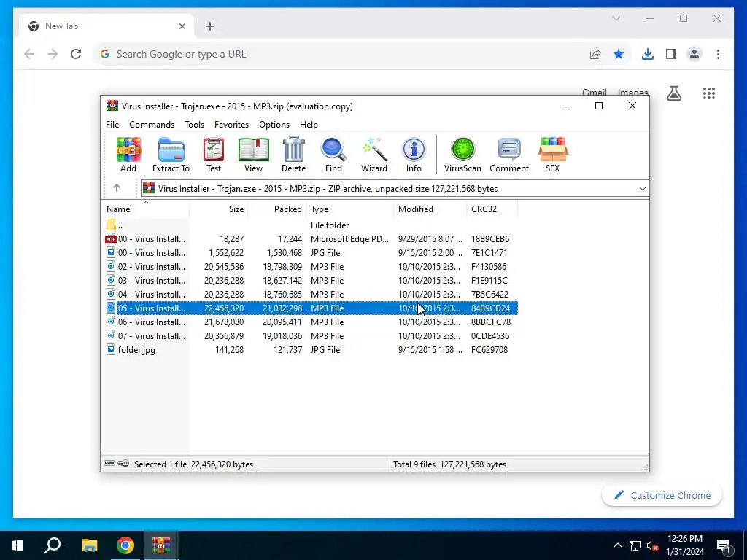Launch the Wizard tool

(x=374, y=155)
